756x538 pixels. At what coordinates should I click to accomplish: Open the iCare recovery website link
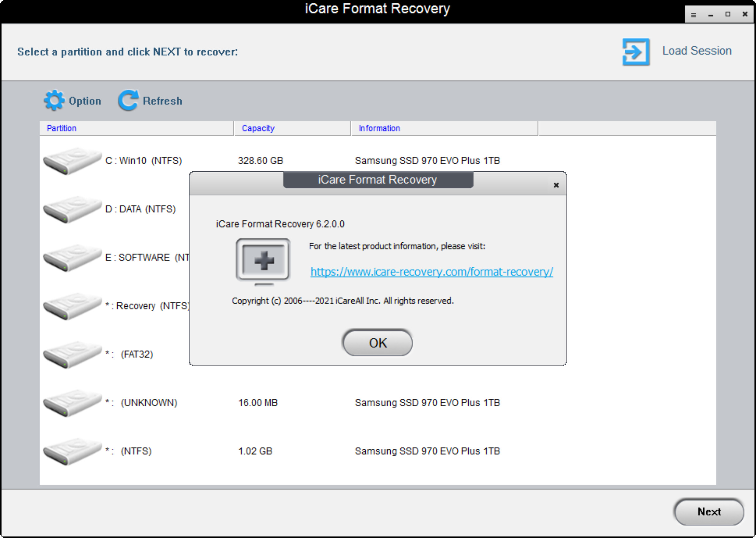click(x=430, y=271)
